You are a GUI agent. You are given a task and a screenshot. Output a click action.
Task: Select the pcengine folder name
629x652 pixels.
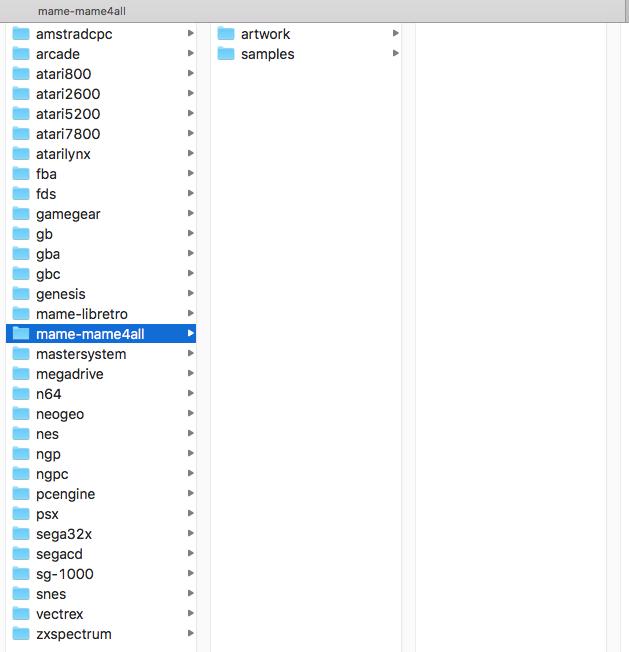66,494
